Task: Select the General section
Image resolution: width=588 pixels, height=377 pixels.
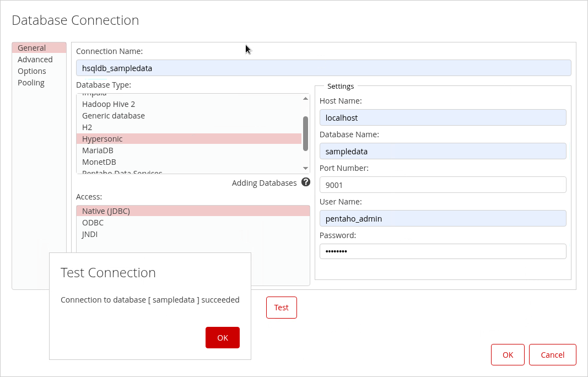Action: click(32, 48)
